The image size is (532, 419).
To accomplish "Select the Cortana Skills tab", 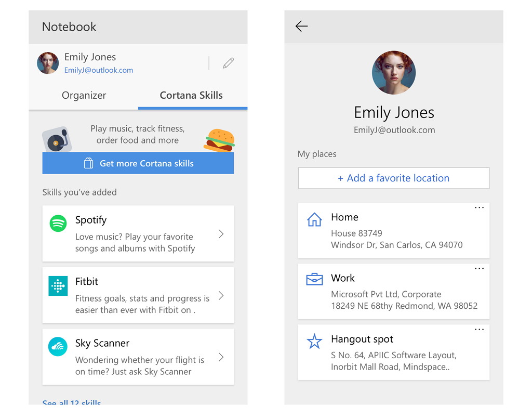I will [x=191, y=96].
